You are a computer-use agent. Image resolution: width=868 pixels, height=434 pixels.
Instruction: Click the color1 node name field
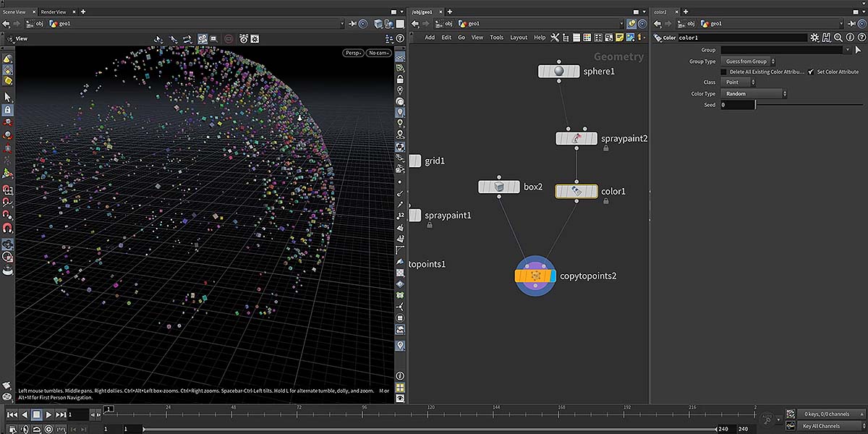(x=743, y=38)
